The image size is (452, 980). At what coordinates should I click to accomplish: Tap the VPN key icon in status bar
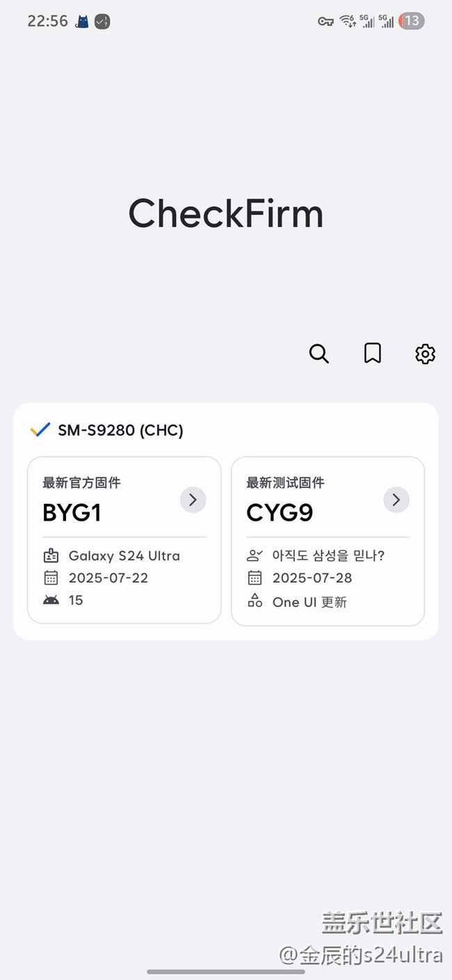(325, 22)
